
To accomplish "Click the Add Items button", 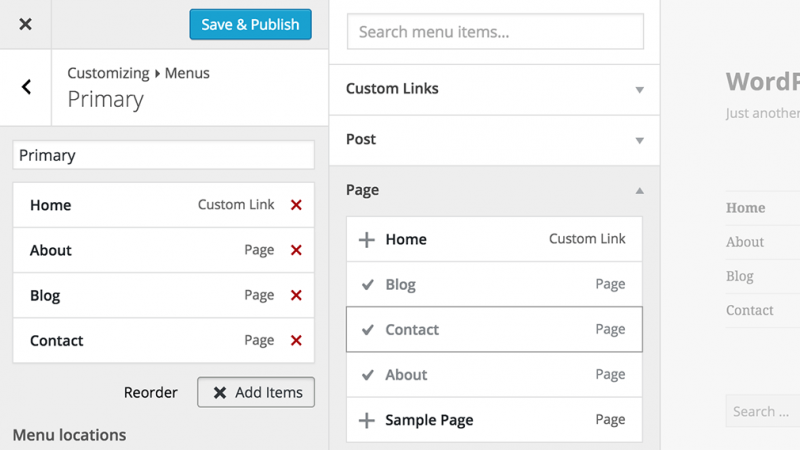I will click(x=256, y=392).
